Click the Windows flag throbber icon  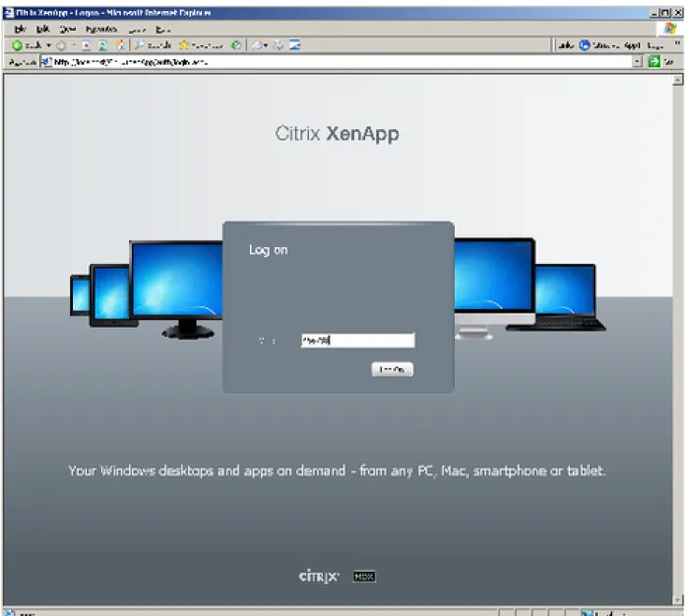tap(670, 29)
